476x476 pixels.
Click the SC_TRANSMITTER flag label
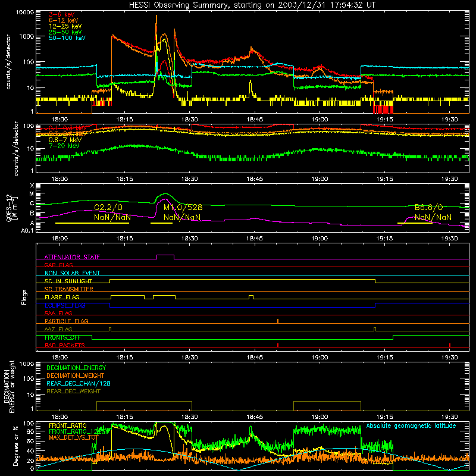click(x=69, y=289)
